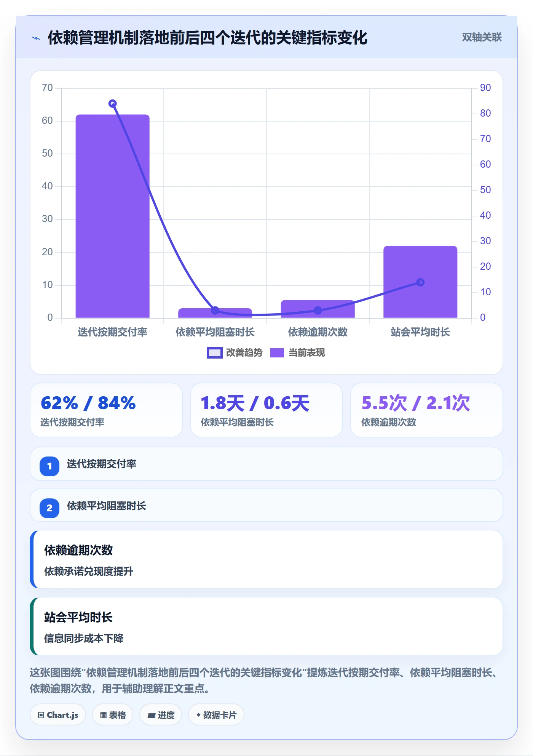Click the left axis value 70
This screenshot has width=533, height=756.
(x=47, y=88)
